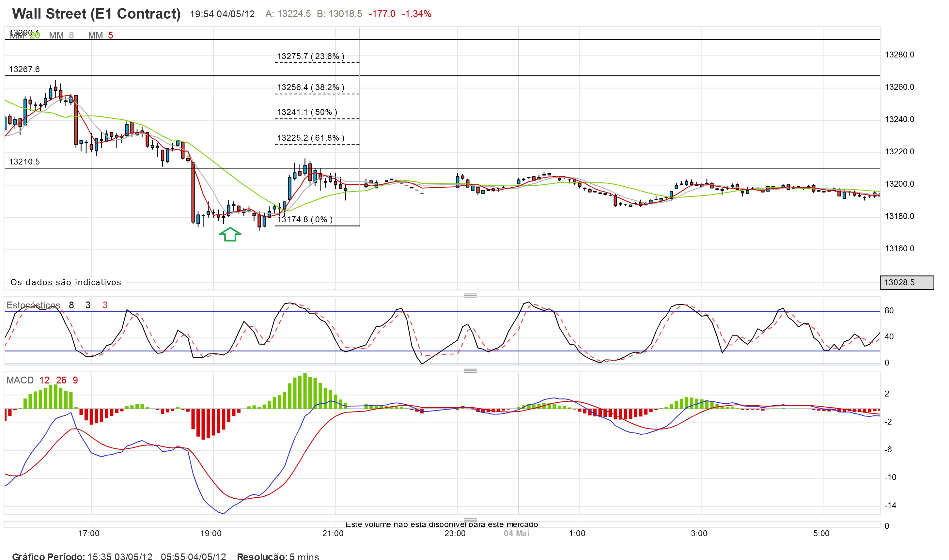The height and width of the screenshot is (560, 949).
Task: Click the 13174.8 (0%) Fibonacci level
Action: 305,220
